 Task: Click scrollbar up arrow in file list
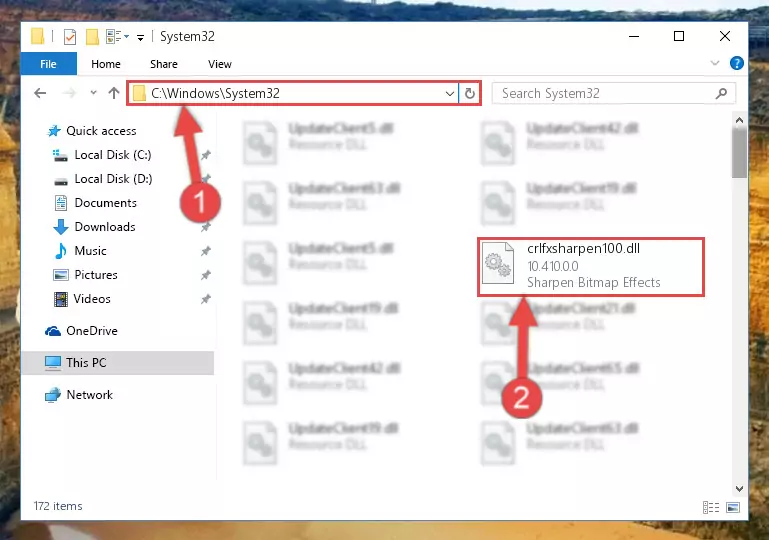pyautogui.click(x=739, y=120)
